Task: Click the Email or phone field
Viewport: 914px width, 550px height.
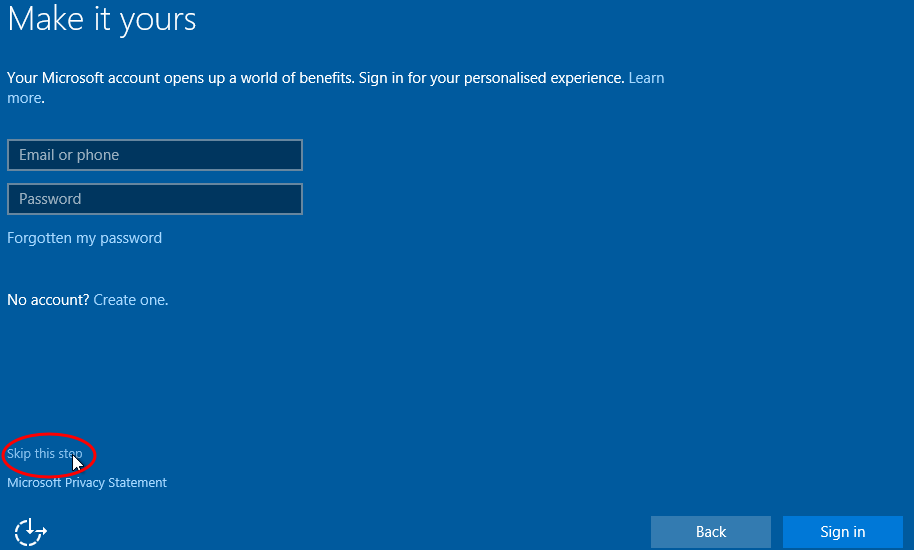Action: 154,155
